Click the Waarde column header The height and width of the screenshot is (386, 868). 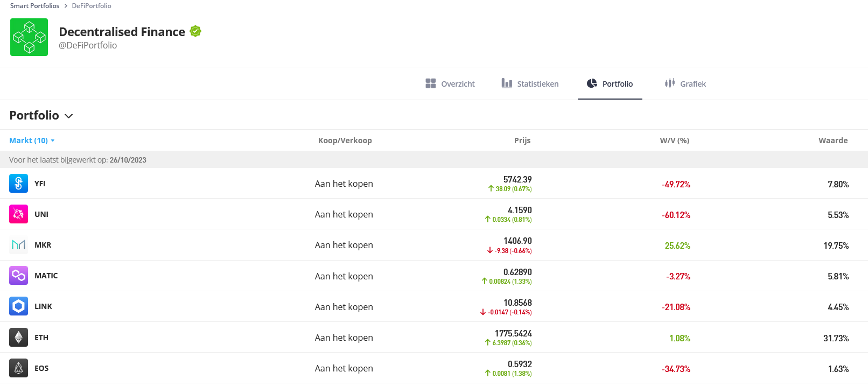click(x=833, y=141)
